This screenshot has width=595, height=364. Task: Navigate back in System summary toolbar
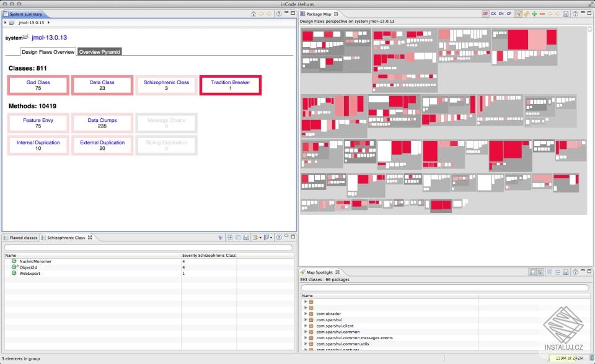point(262,14)
